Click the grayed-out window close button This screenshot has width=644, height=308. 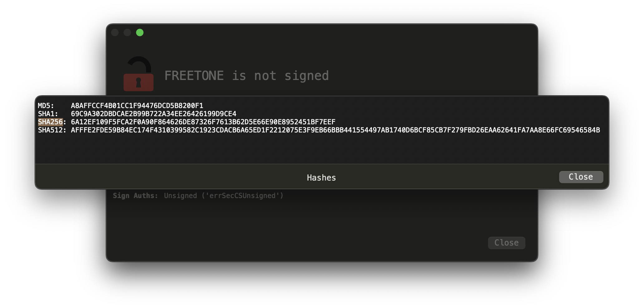tap(115, 32)
